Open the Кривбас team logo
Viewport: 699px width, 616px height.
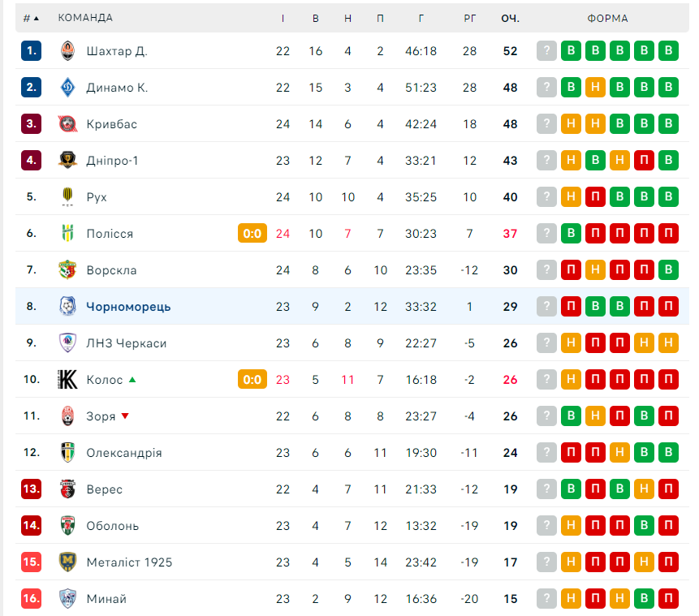[67, 124]
